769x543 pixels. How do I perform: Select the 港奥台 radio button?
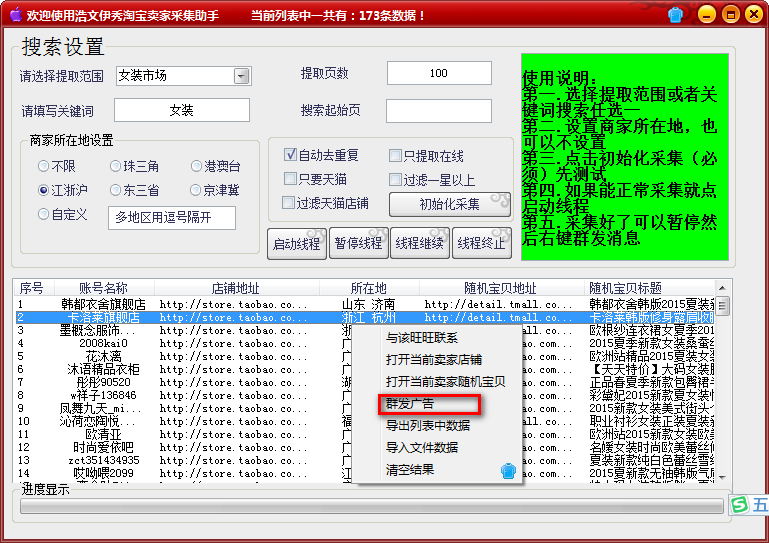196,166
